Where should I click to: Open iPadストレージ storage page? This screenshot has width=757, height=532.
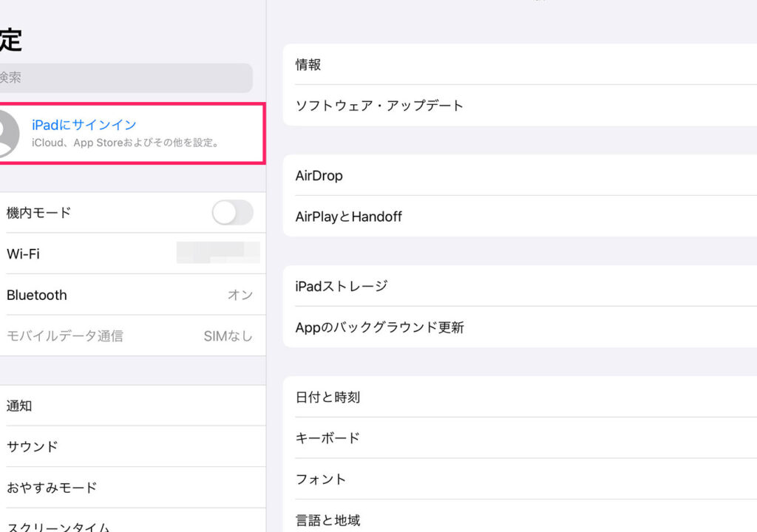point(517,286)
